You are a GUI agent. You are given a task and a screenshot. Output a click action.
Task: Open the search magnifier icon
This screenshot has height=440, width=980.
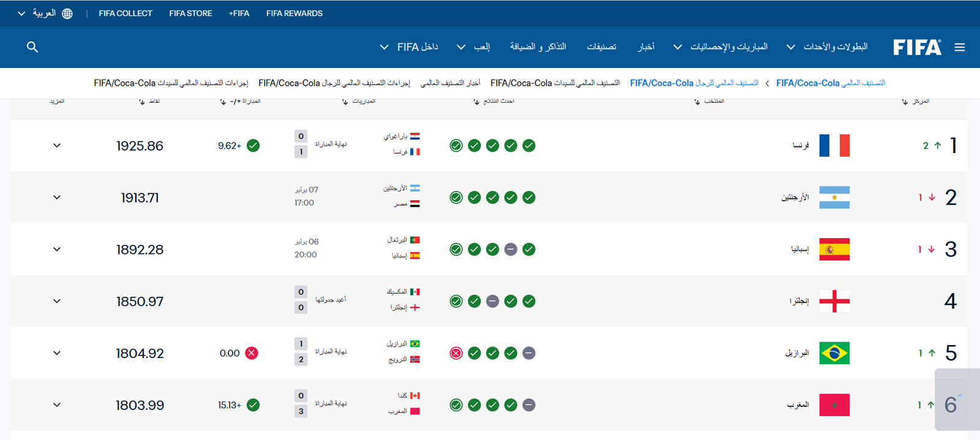(x=32, y=47)
